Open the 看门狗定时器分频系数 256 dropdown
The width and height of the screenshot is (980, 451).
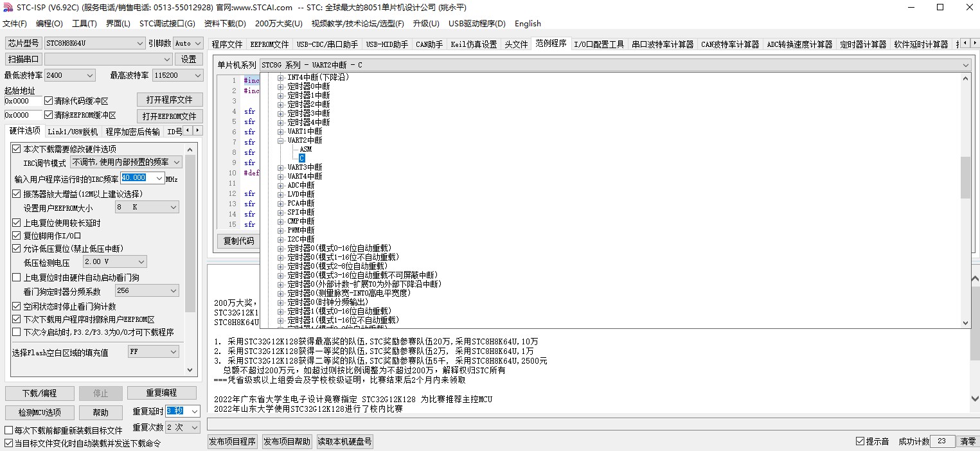(x=147, y=291)
